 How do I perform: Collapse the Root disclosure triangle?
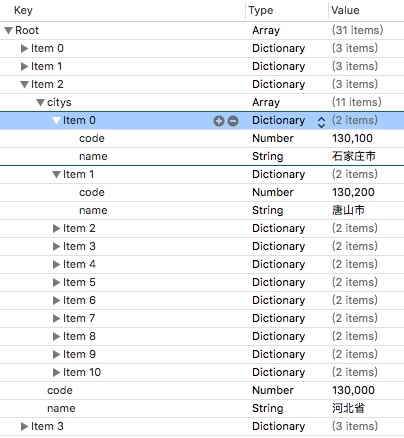[x=9, y=31]
